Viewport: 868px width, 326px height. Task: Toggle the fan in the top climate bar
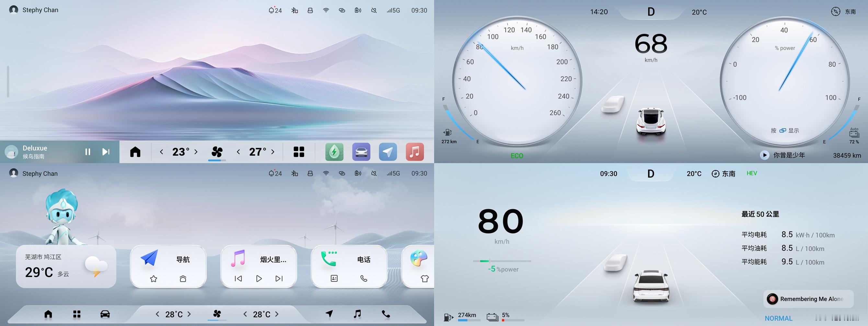coord(217,152)
